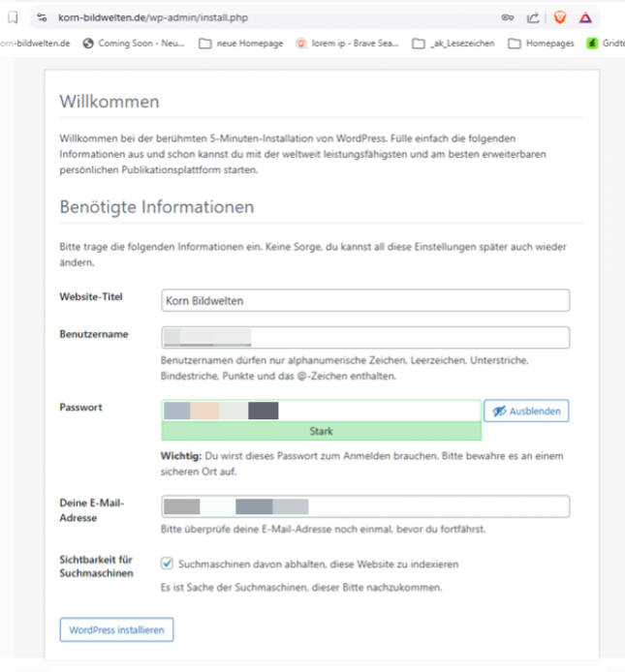The width and height of the screenshot is (625, 672).
Task: Expand the neue Homepage bookmark folder
Action: tap(240, 44)
